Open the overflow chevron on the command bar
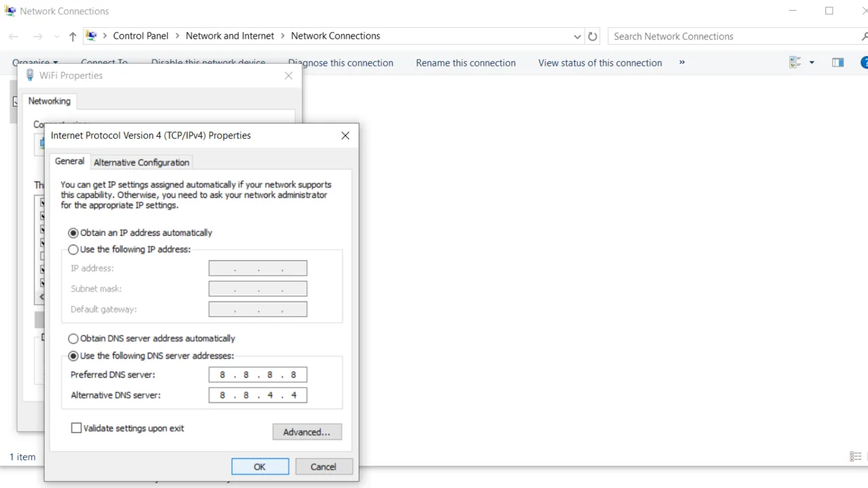The width and height of the screenshot is (868, 488). pos(682,62)
